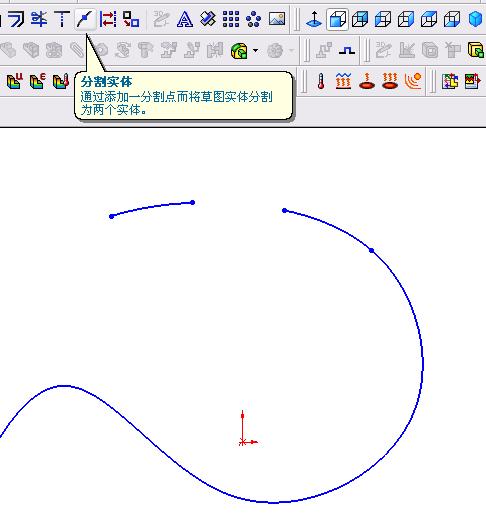
Task: Click the Heat Flux single-arrow icon
Action: [366, 81]
